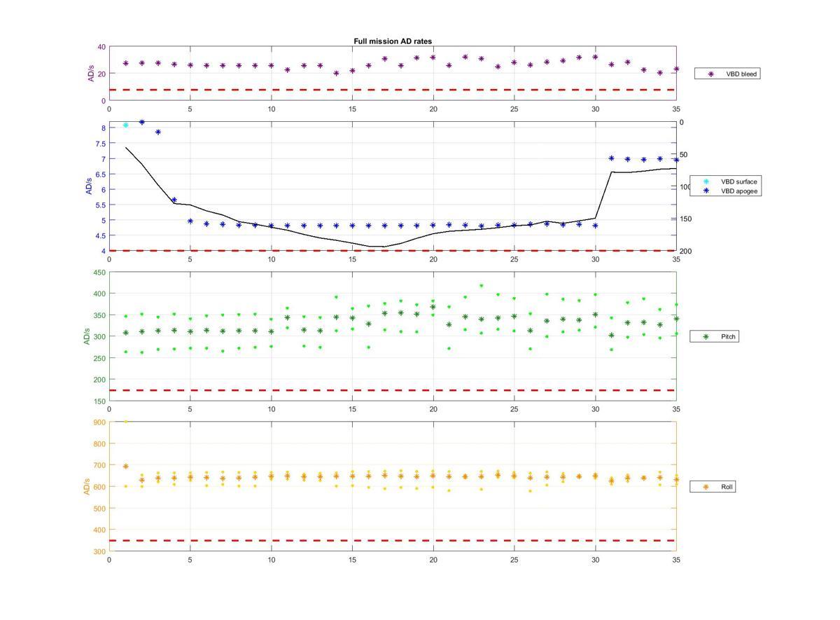
Task: Click the '5.5' tick label on VBD plot
Action: click(101, 205)
